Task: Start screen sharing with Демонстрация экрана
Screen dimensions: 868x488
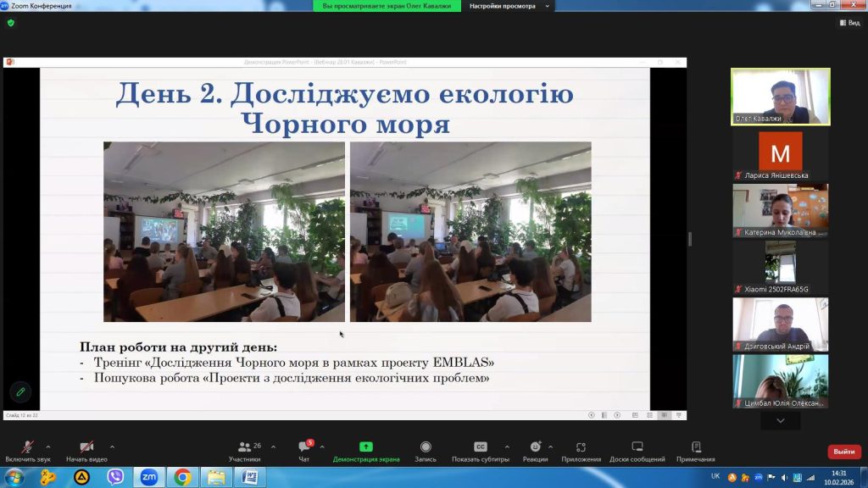Action: (366, 451)
